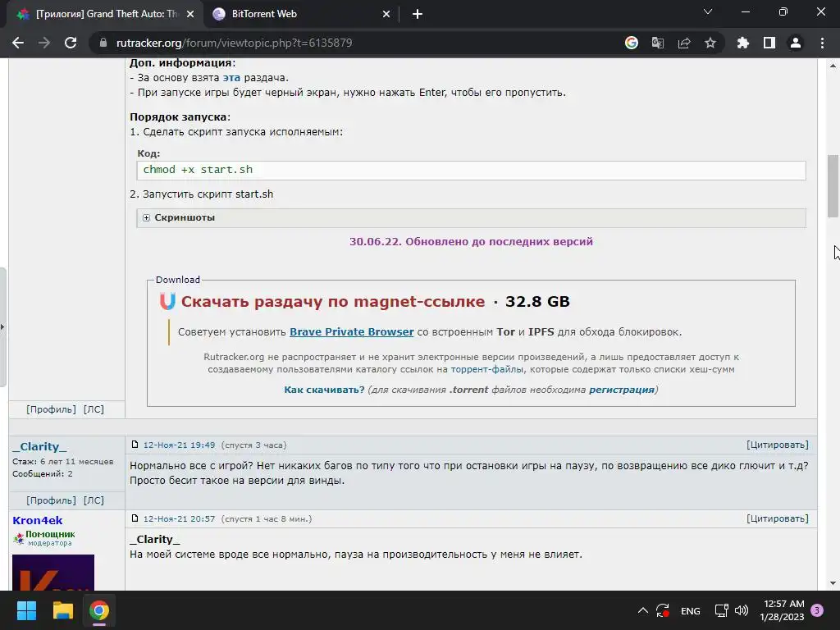The width and height of the screenshot is (840, 630).
Task: Click Kron4ek's avatar image
Action: point(53,573)
